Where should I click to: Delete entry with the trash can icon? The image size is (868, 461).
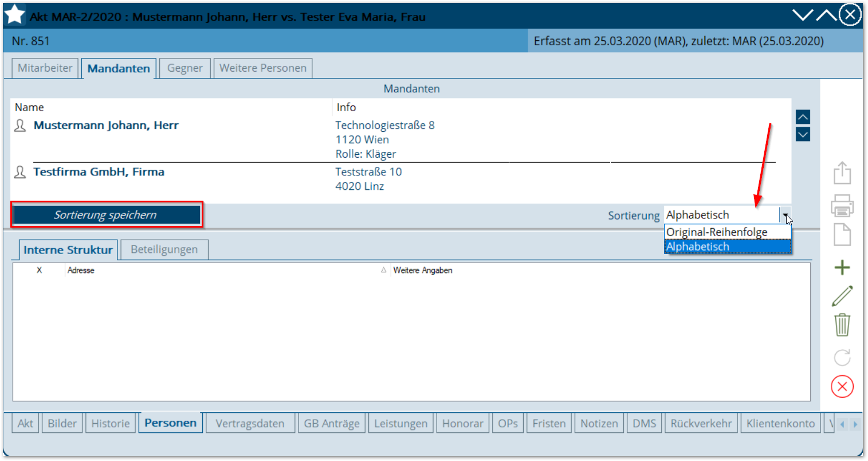[842, 325]
